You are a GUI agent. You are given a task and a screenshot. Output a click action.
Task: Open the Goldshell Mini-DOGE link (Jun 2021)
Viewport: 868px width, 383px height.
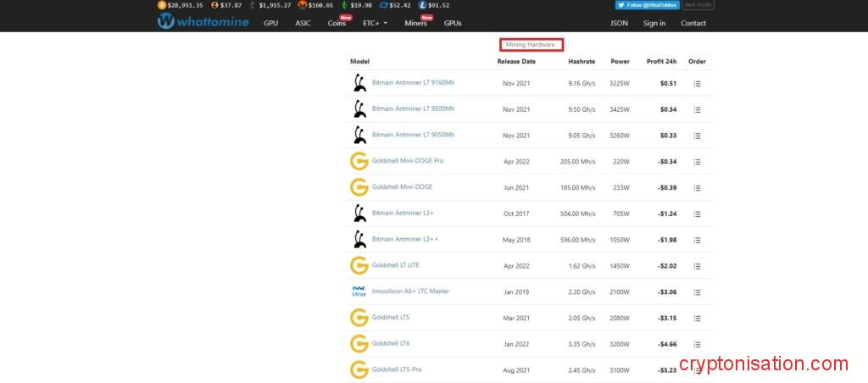click(x=402, y=186)
